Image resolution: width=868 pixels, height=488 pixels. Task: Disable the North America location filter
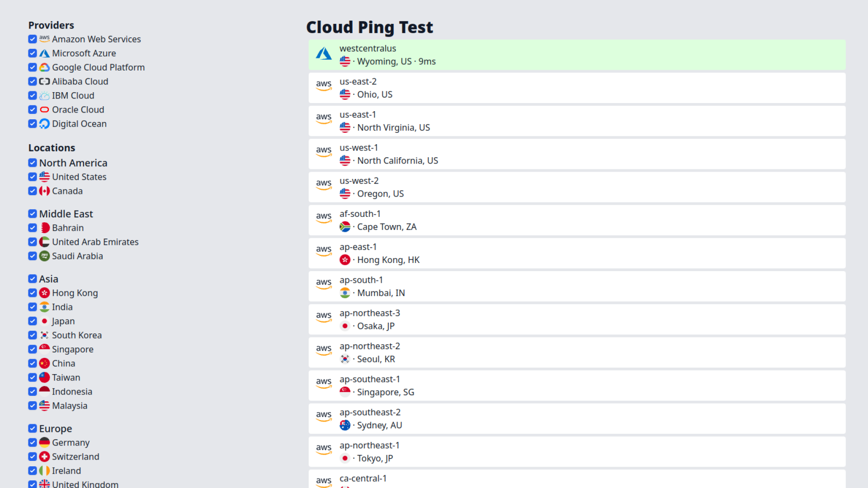pos(32,163)
